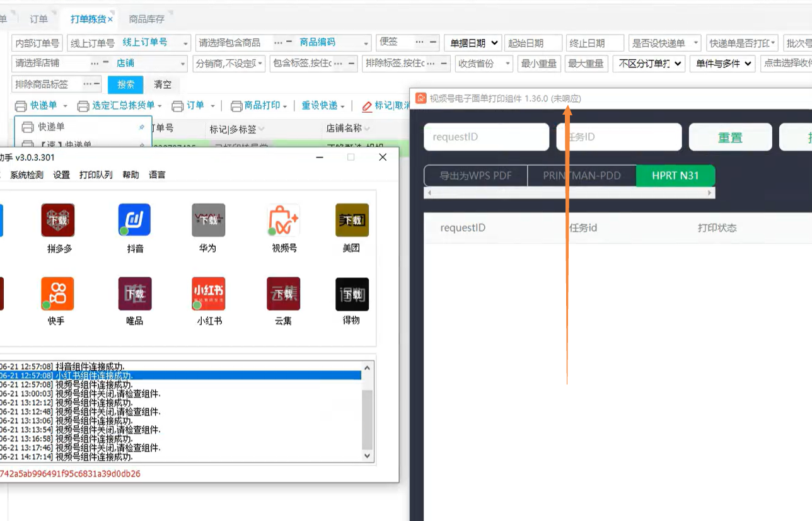Viewport: 812px width, 521px height.
Task: Close the 打单拣货 tab
Action: coord(110,20)
